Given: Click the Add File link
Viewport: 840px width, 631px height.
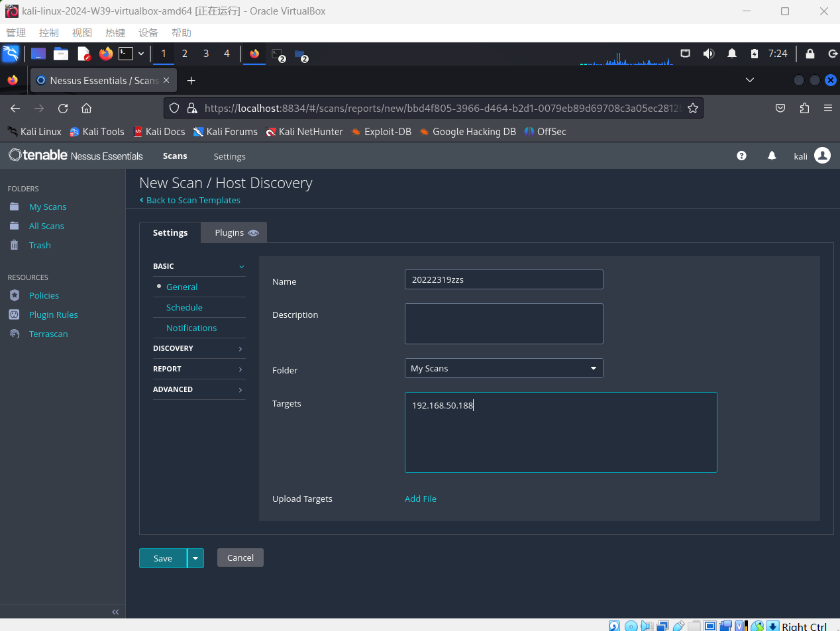Looking at the screenshot, I should click(421, 499).
